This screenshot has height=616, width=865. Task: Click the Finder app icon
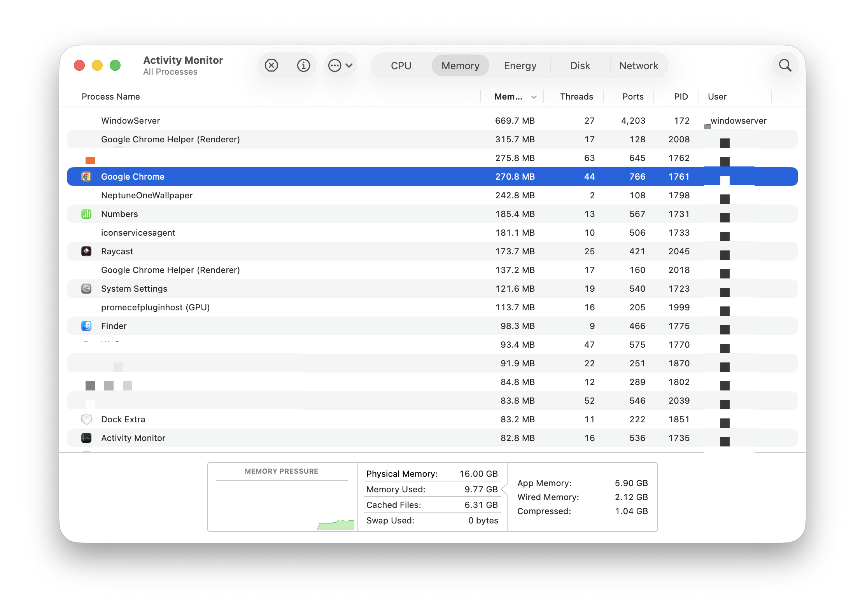point(86,326)
